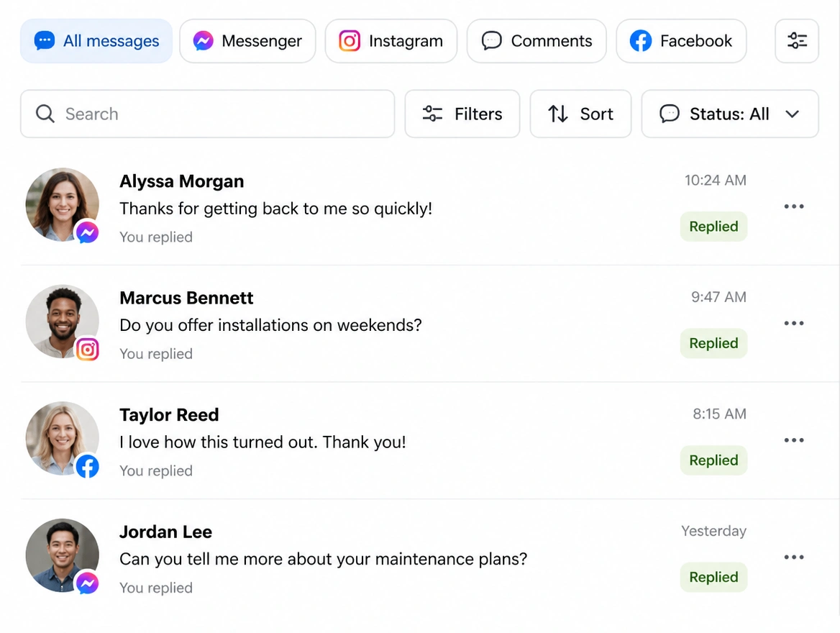840x633 pixels.
Task: Click message about your maintenance plans
Action: click(x=324, y=559)
